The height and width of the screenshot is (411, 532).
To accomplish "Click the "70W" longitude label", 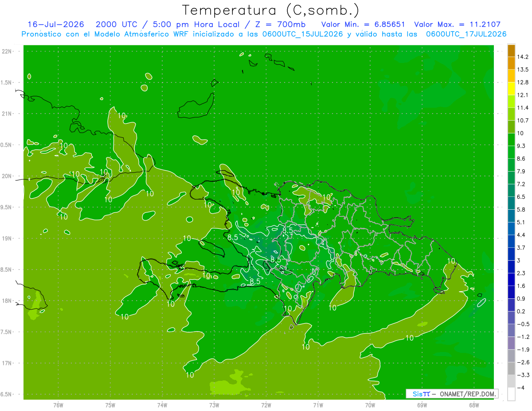I will [370, 405].
